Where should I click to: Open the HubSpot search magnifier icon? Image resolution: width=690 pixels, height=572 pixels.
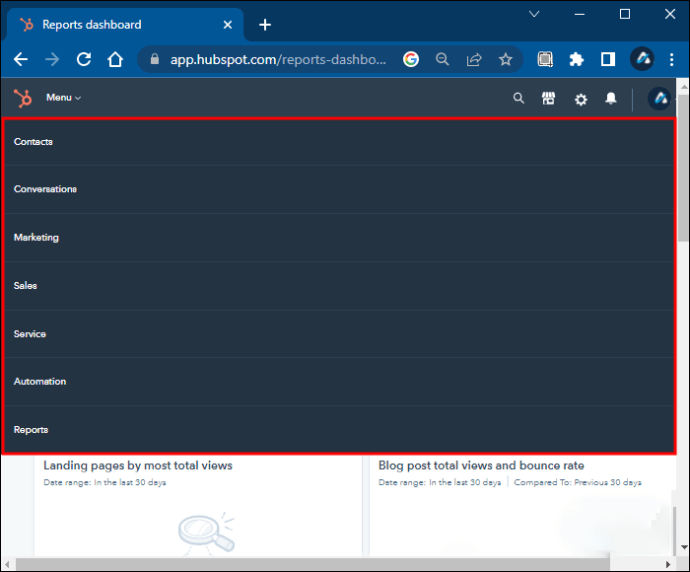pyautogui.click(x=519, y=98)
